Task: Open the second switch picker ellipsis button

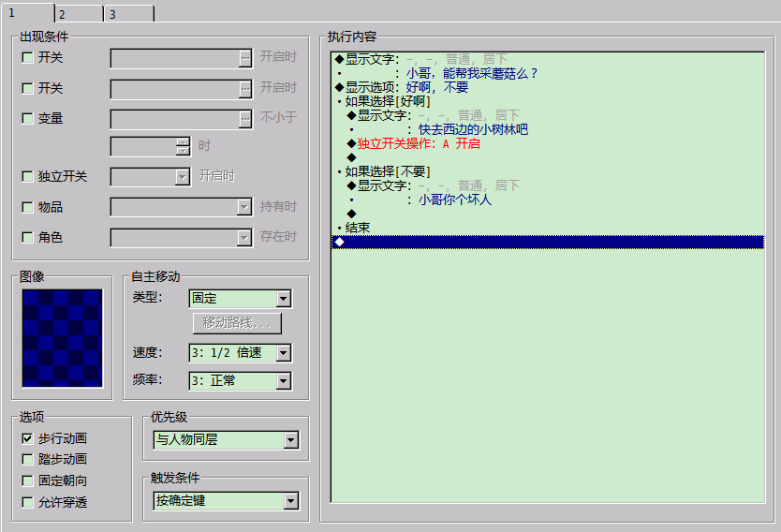Action: [x=245, y=89]
